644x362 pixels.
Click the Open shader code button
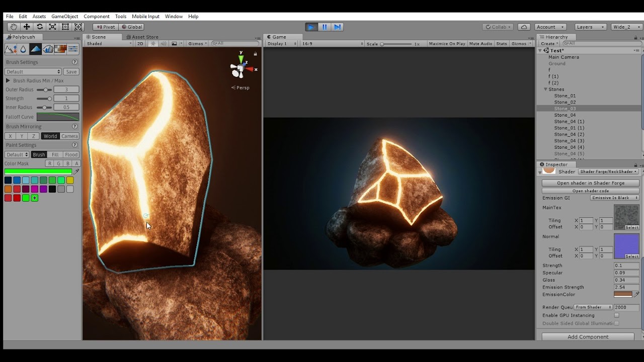coord(590,191)
